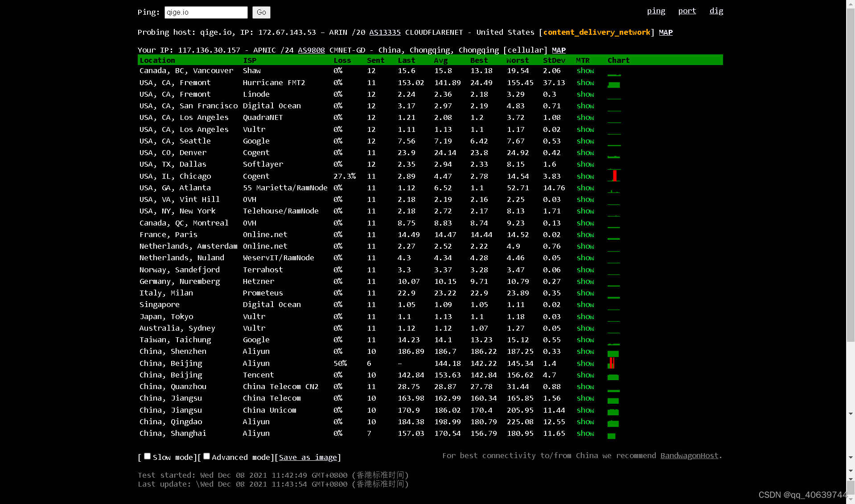Screen dimensions: 855x504
Task: Show MTR for Beijing Tencent row
Action: pyautogui.click(x=585, y=375)
